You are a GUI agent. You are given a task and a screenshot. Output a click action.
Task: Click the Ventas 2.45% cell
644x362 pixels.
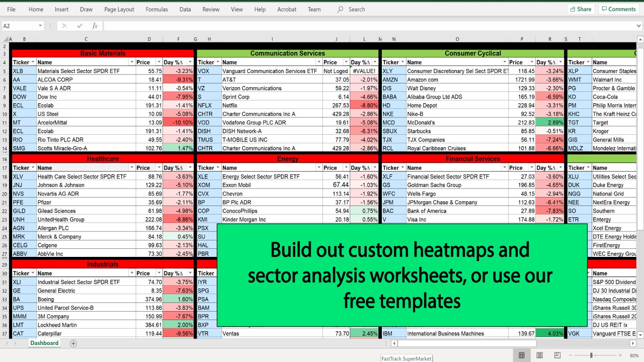(364, 334)
